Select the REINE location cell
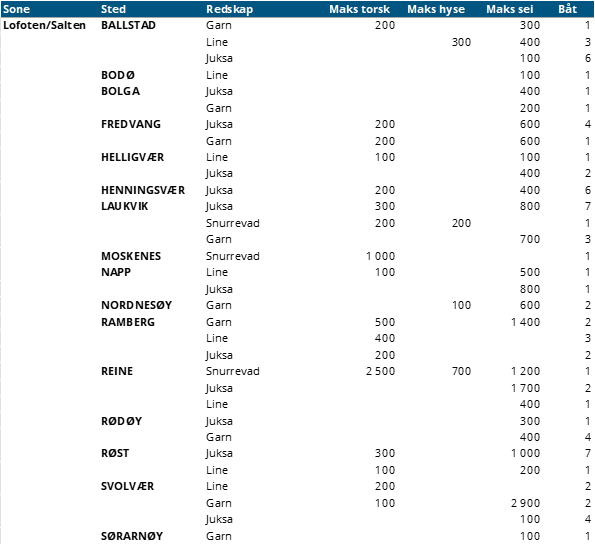This screenshot has width=595, height=545. [117, 371]
